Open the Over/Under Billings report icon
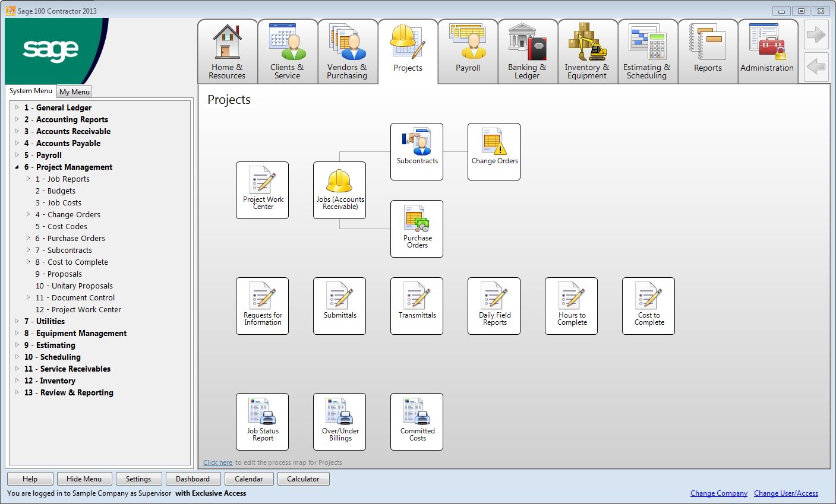Screen dimensions: 836x504 [x=340, y=421]
